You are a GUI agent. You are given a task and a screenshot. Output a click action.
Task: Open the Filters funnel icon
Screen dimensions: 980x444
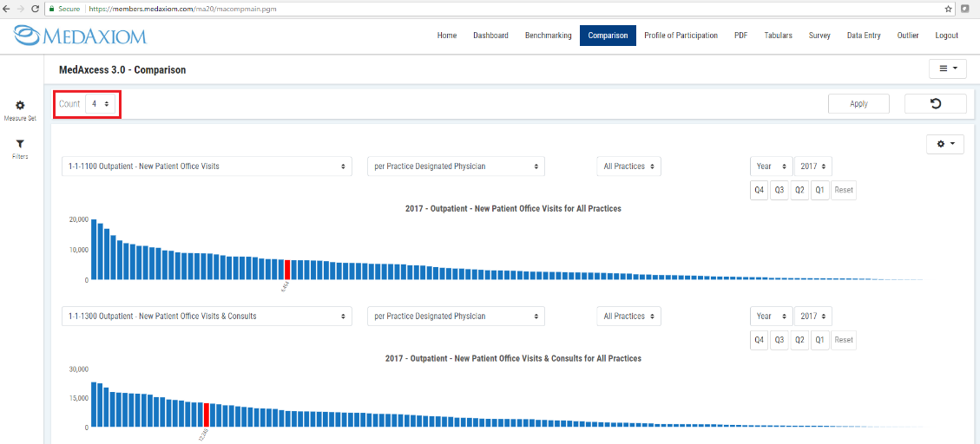click(x=21, y=145)
